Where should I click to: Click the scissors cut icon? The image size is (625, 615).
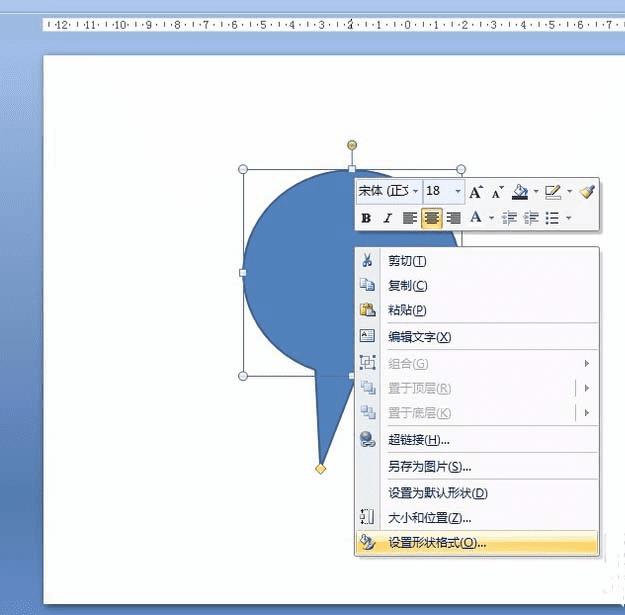pyautogui.click(x=367, y=260)
